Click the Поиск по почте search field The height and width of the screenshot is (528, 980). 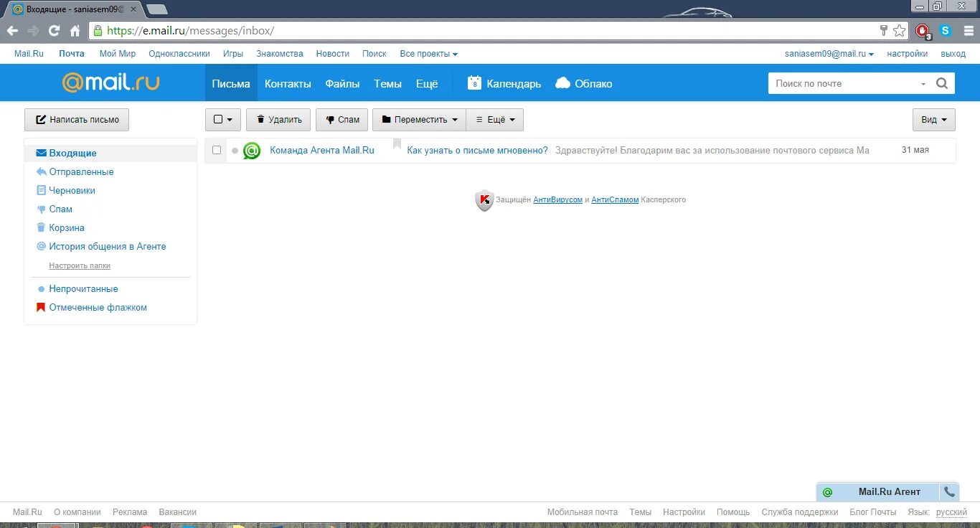coord(843,83)
